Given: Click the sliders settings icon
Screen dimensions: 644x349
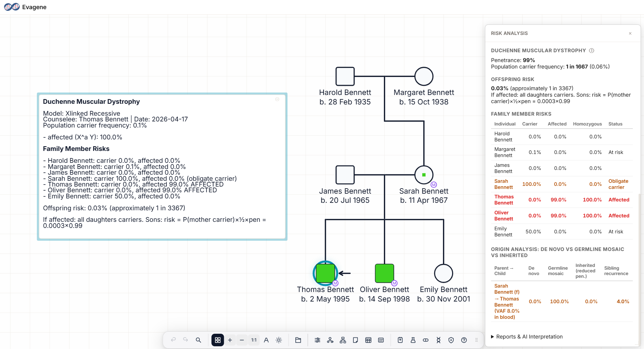Looking at the screenshot, I should click(x=317, y=340).
